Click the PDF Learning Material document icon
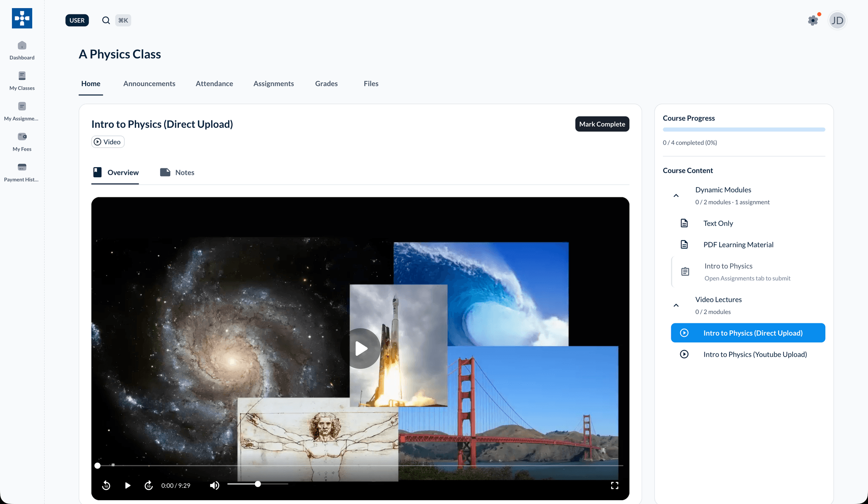 pyautogui.click(x=684, y=244)
